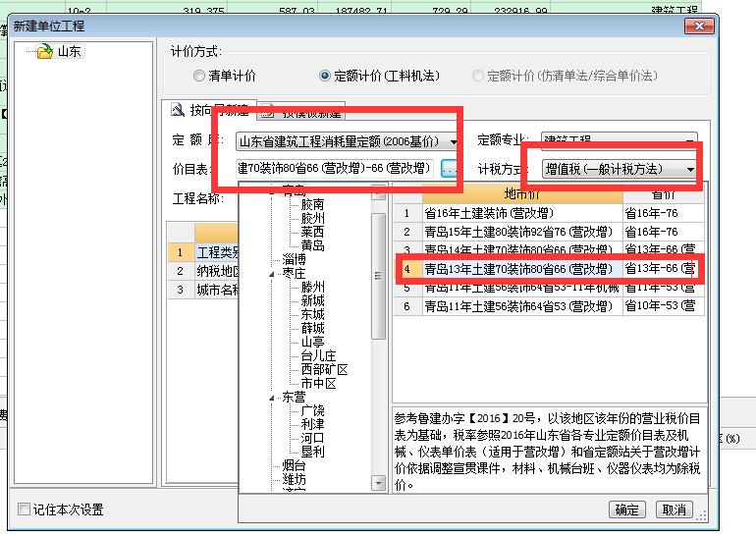Select row 青岛13年土建70装饰80省66(营改增)
Viewport: 756px width, 536px height.
pyautogui.click(x=549, y=268)
